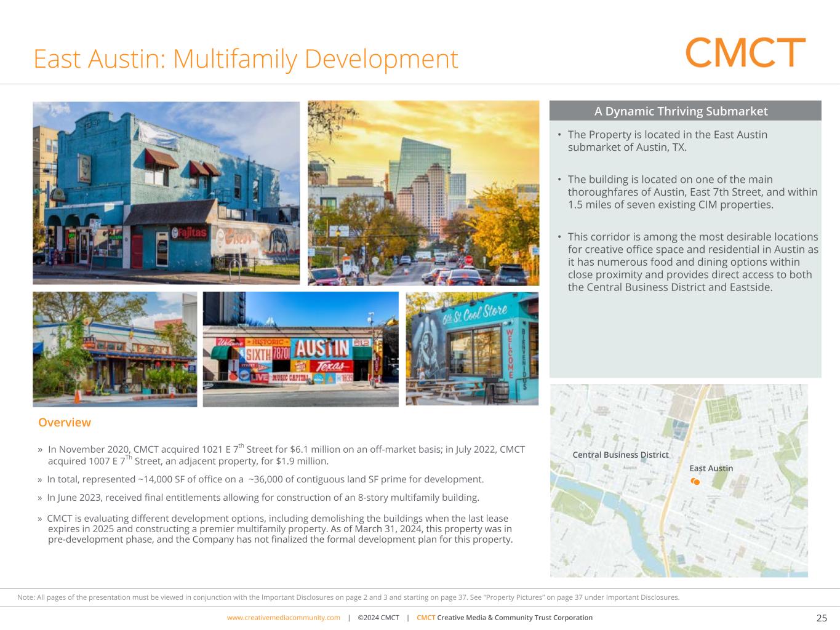The image size is (840, 630).
Task: Click the A Dynamic Thriving Submarket header
Action: (x=681, y=111)
